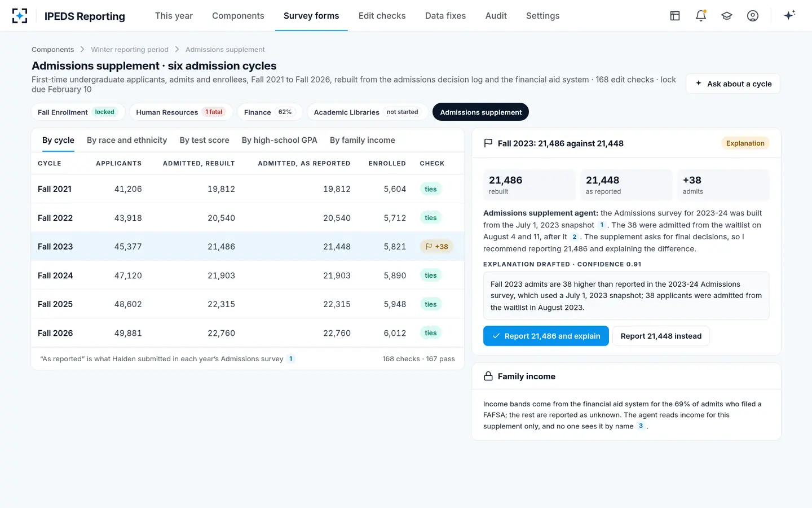
Task: Switch to By high-school GPA tab
Action: pyautogui.click(x=280, y=141)
